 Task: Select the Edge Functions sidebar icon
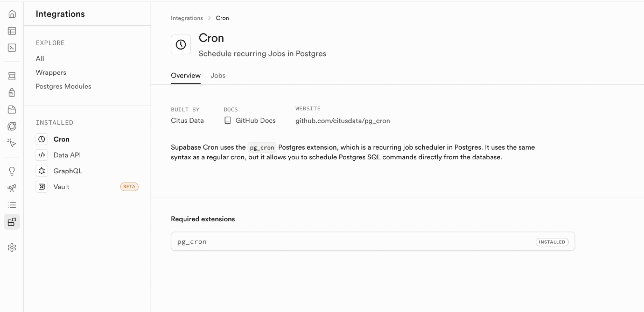pyautogui.click(x=12, y=126)
